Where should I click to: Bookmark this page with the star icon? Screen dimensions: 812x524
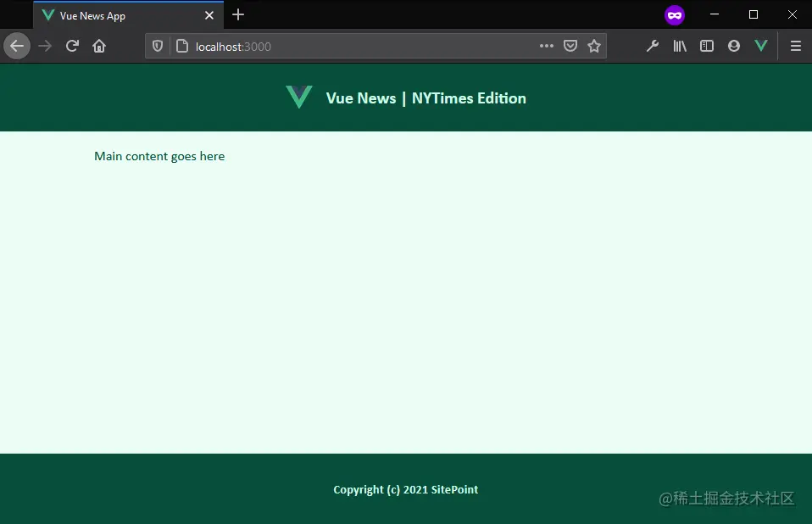click(594, 46)
